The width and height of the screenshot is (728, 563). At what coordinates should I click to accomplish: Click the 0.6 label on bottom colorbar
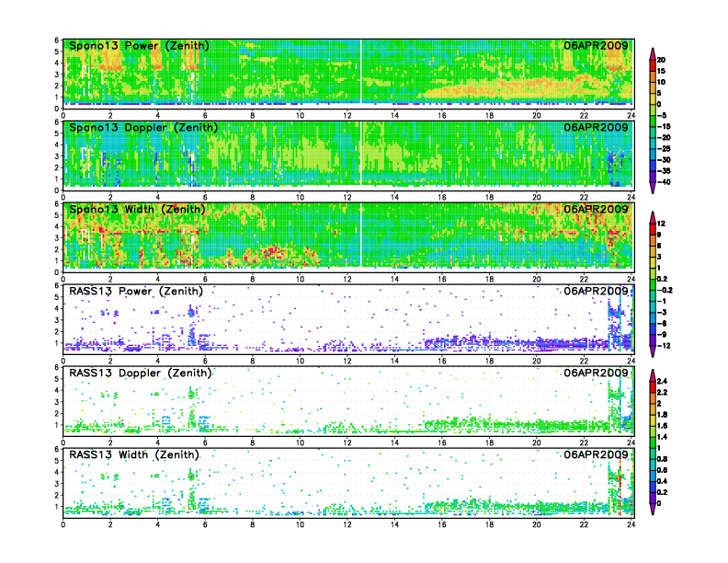point(662,470)
